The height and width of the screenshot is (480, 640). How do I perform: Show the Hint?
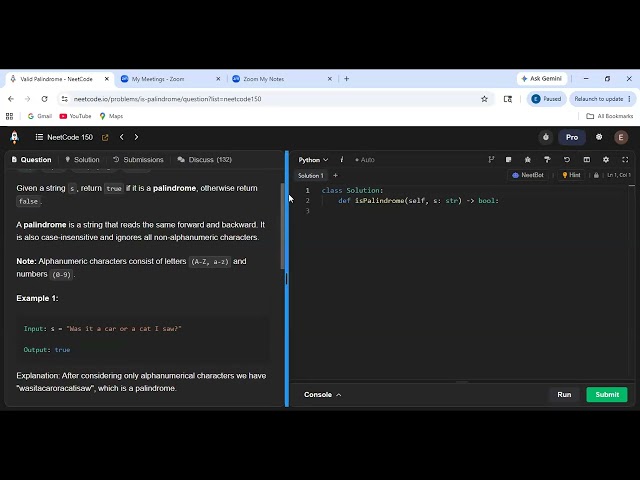pyautogui.click(x=571, y=175)
